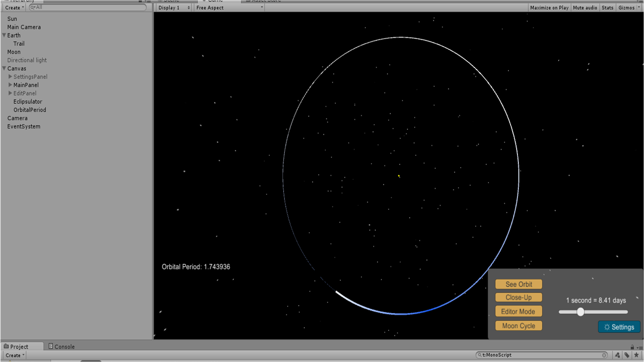This screenshot has height=362, width=644.
Task: Open the Project panel options menu
Action: 640,348
